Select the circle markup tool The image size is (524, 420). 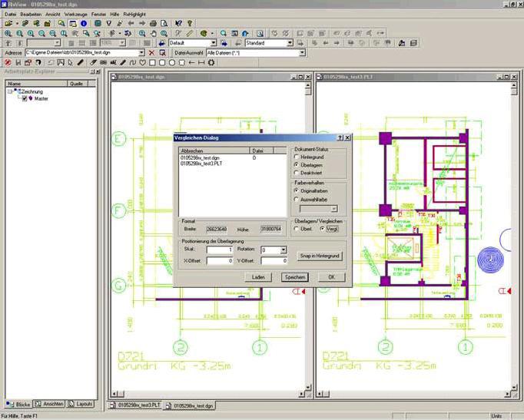click(172, 62)
